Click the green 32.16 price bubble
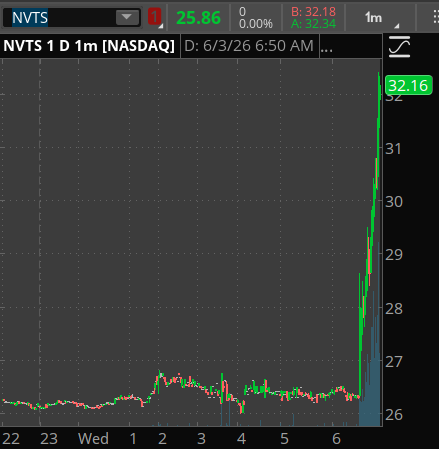 click(x=408, y=86)
